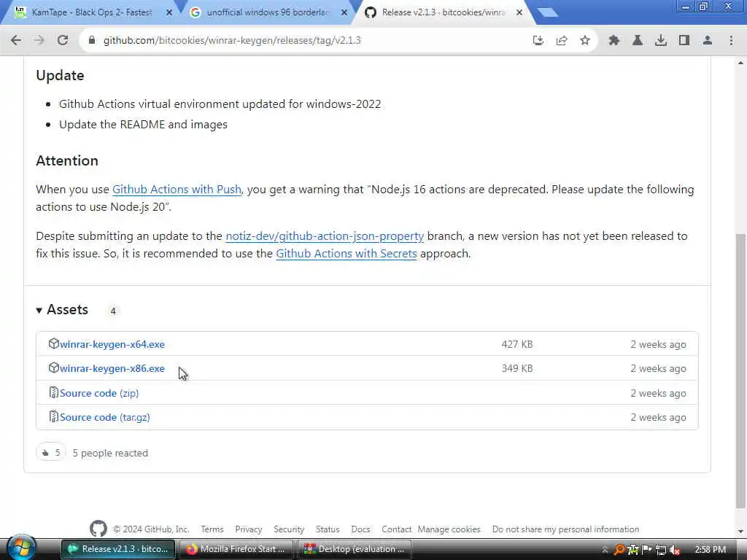The height and width of the screenshot is (560, 747).
Task: Click the Assets count badge '4'
Action: coord(113,311)
